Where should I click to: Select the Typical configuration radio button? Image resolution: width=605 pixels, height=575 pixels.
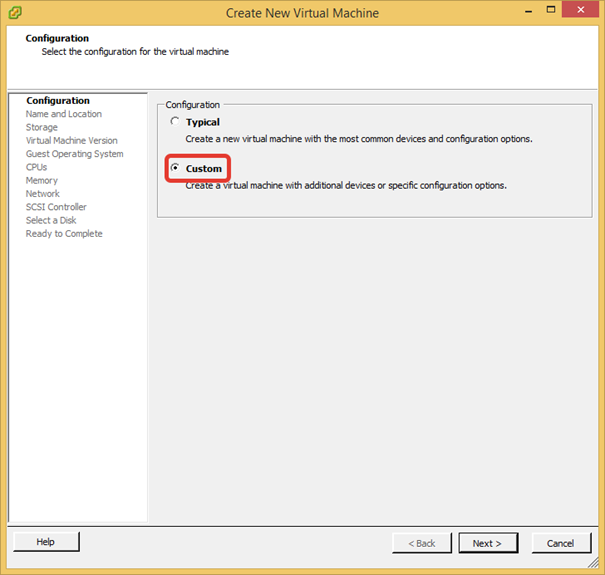175,122
